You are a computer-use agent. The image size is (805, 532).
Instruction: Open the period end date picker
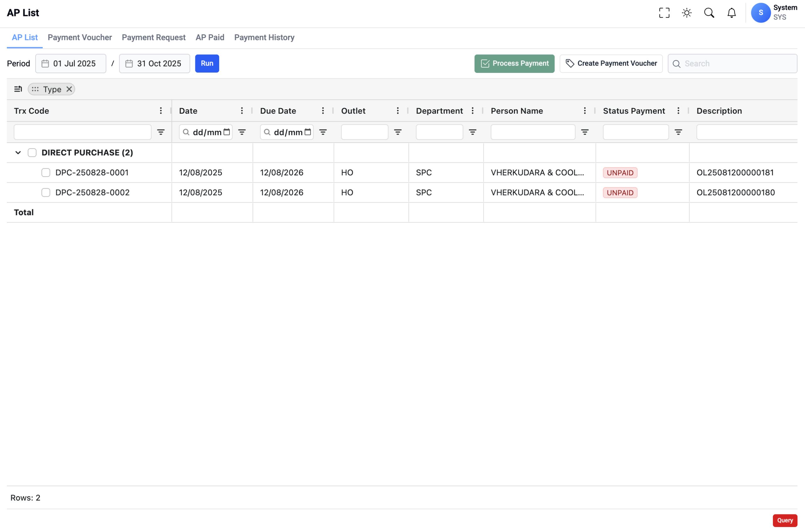tap(154, 63)
